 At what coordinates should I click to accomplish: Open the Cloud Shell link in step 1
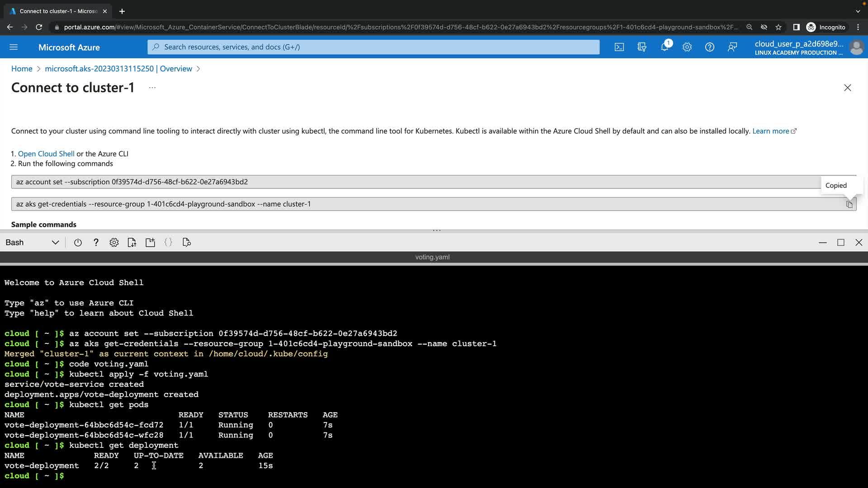46,154
